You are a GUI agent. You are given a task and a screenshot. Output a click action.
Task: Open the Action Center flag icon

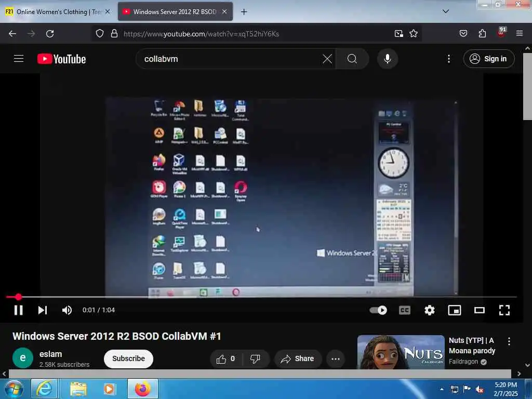467,389
